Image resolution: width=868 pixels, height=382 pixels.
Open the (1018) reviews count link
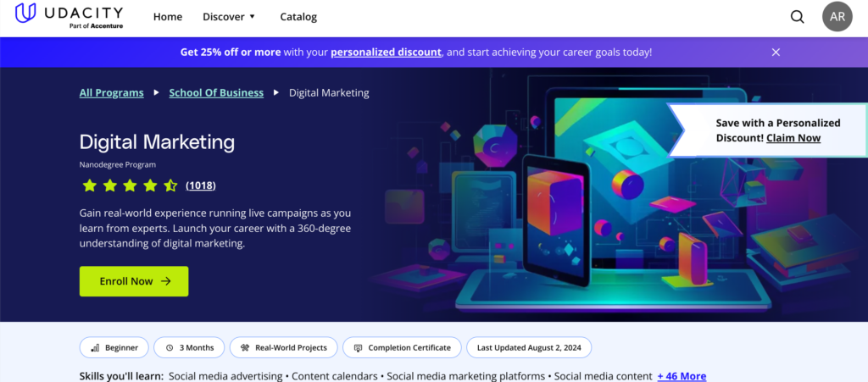tap(201, 185)
